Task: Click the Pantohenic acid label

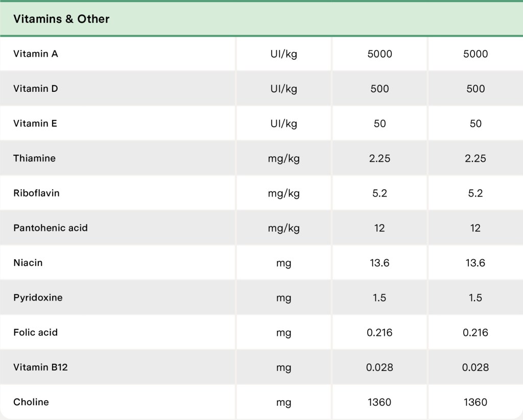Action: click(51, 228)
